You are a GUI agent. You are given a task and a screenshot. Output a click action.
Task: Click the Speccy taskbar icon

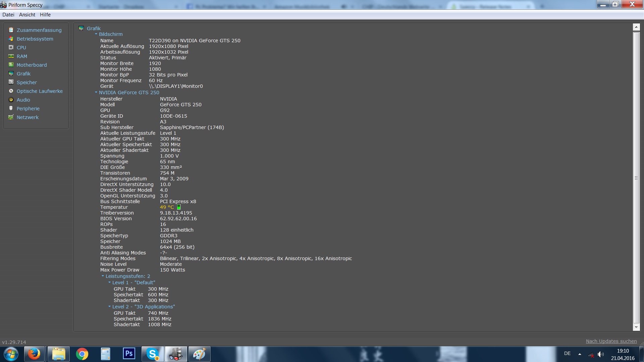176,354
